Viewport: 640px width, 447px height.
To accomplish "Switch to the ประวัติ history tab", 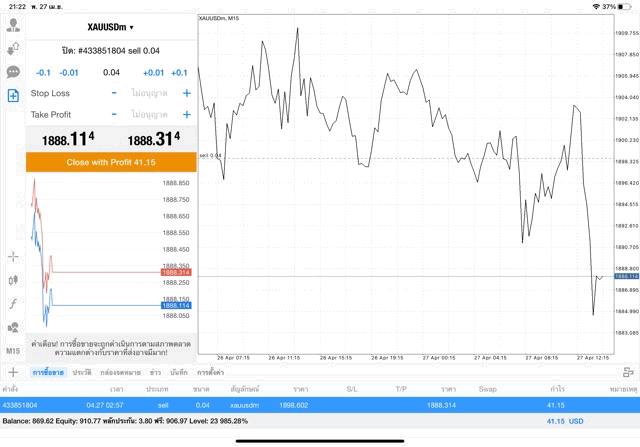I will pos(82,372).
